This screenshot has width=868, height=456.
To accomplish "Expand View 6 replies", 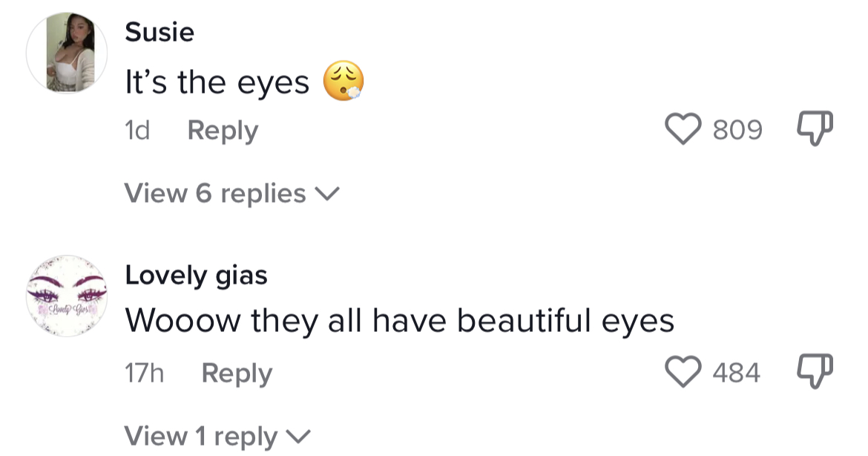I will [x=231, y=193].
